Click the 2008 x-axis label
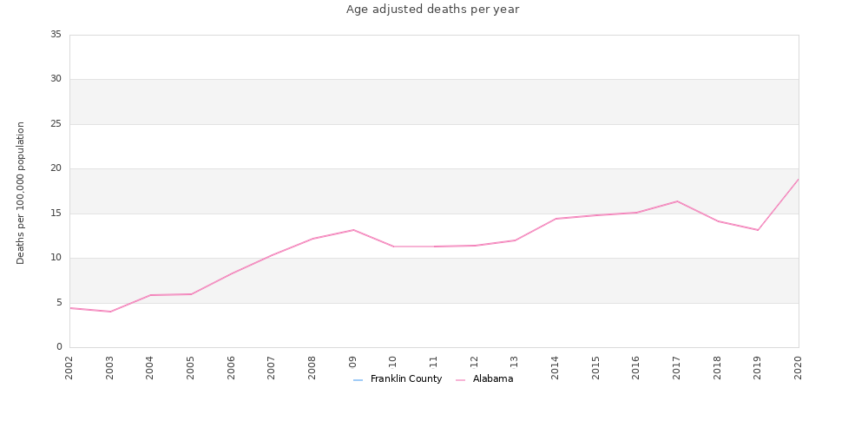The width and height of the screenshot is (868, 434). 312,367
